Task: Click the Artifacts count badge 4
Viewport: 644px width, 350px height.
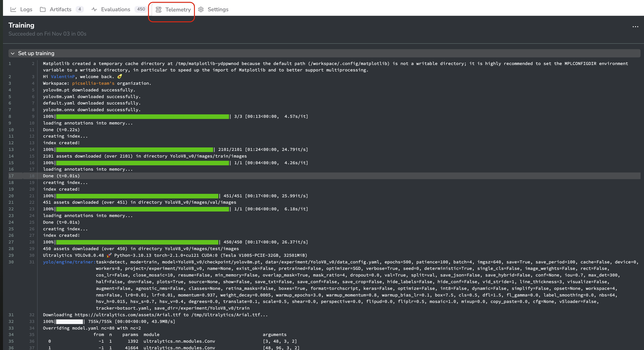Action: [x=80, y=9]
